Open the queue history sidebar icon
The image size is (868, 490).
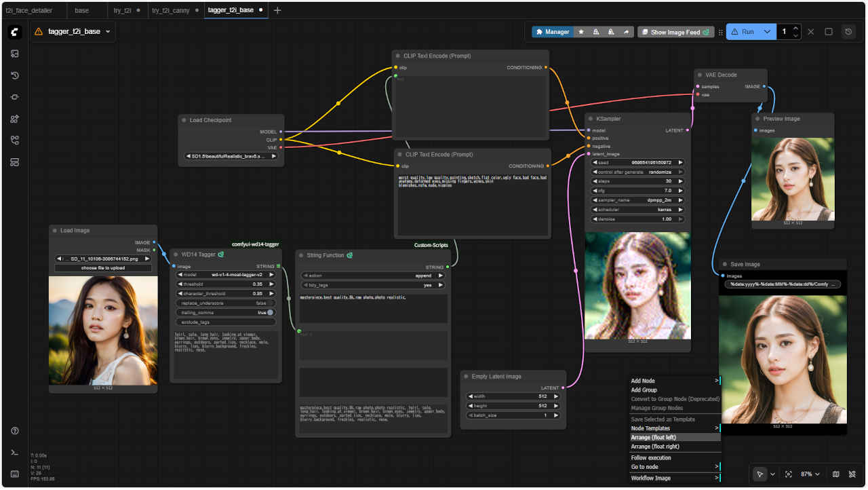point(15,75)
